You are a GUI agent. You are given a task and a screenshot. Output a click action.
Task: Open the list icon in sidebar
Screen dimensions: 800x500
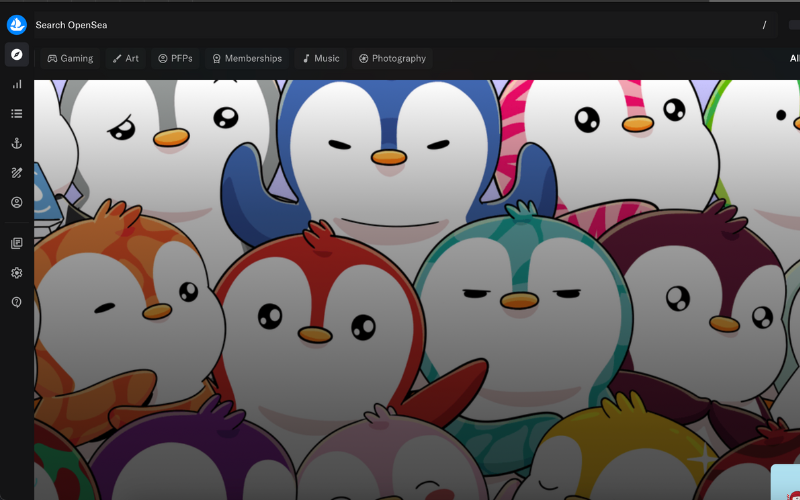pyautogui.click(x=17, y=113)
